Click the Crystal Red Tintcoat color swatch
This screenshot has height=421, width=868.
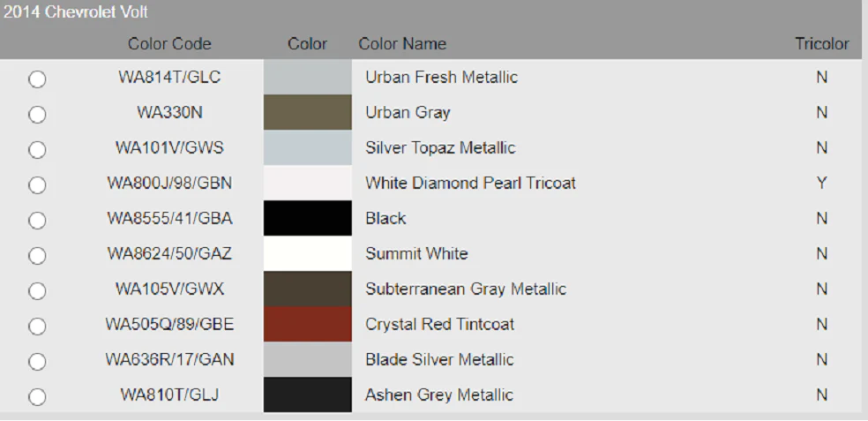[x=307, y=324]
